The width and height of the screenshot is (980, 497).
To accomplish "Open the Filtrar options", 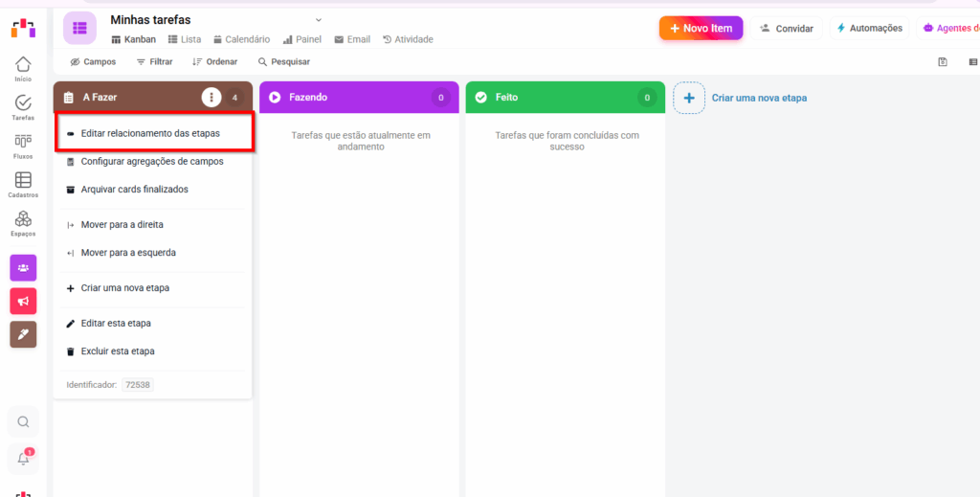I will pyautogui.click(x=154, y=62).
